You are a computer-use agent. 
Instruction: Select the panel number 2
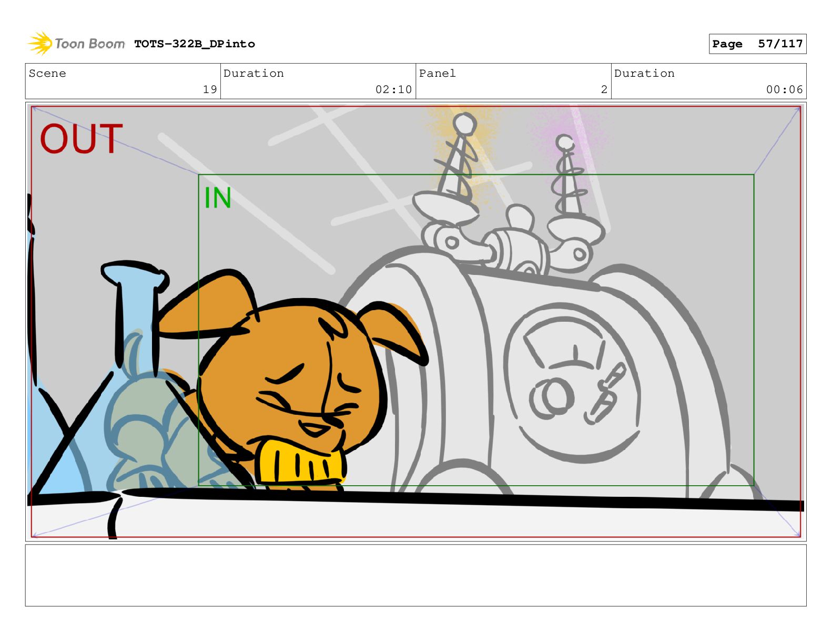coord(604,89)
